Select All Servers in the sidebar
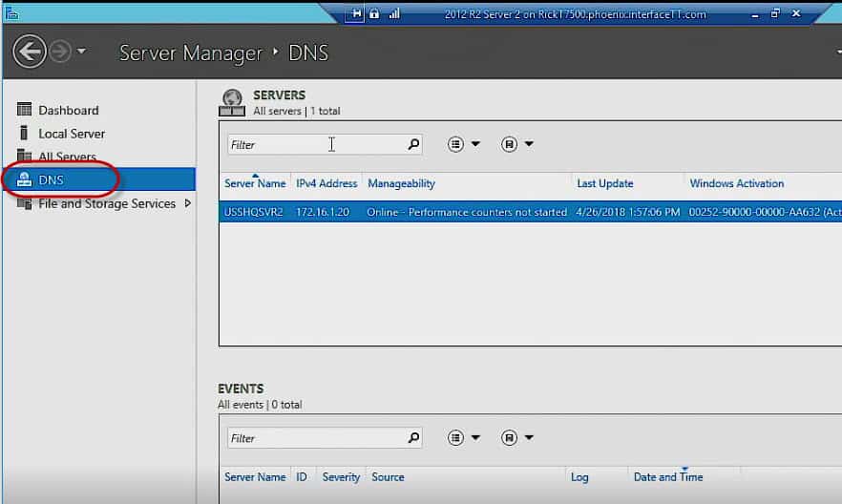The height and width of the screenshot is (504, 842). (x=67, y=157)
